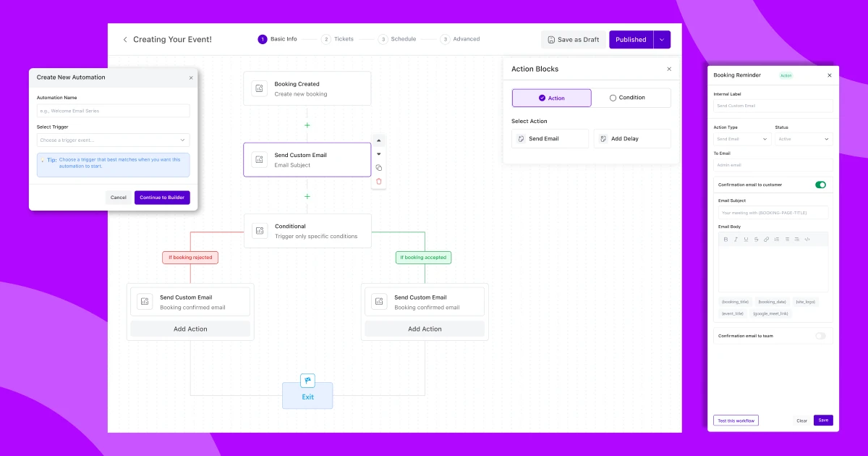Click Continue to Builder
Viewport: 868px width, 456px height.
[x=161, y=197]
